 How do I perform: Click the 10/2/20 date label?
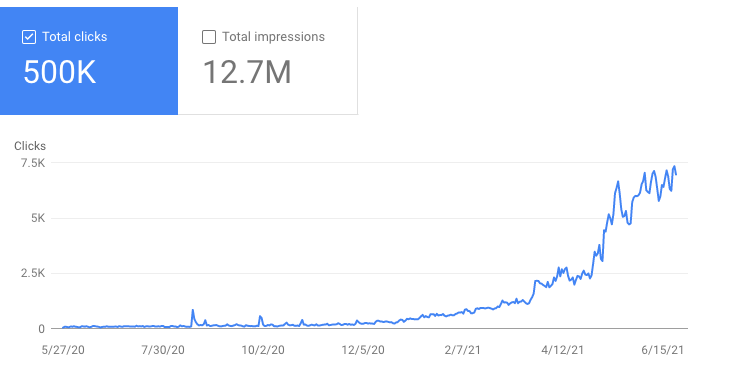263,350
